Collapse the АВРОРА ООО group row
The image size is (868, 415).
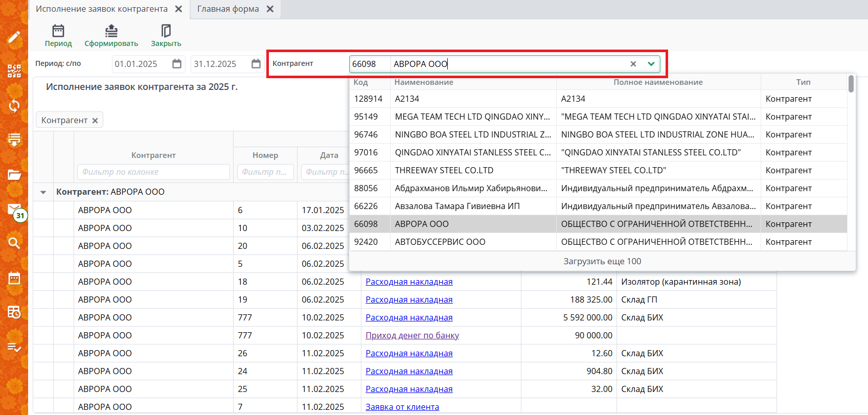coord(43,192)
